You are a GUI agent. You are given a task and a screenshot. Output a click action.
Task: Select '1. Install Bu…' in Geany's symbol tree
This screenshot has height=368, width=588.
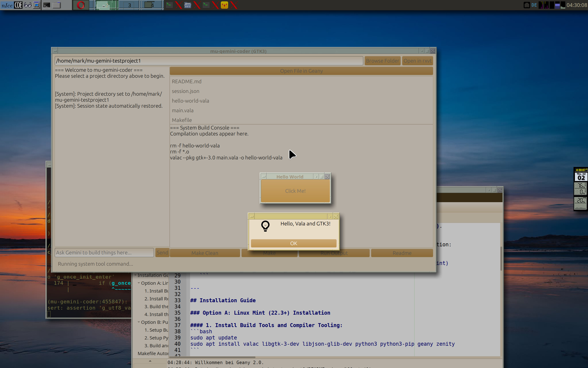156,291
